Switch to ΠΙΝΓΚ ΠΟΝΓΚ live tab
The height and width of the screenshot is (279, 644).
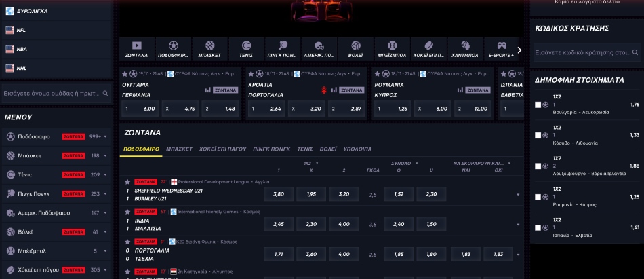click(x=271, y=149)
